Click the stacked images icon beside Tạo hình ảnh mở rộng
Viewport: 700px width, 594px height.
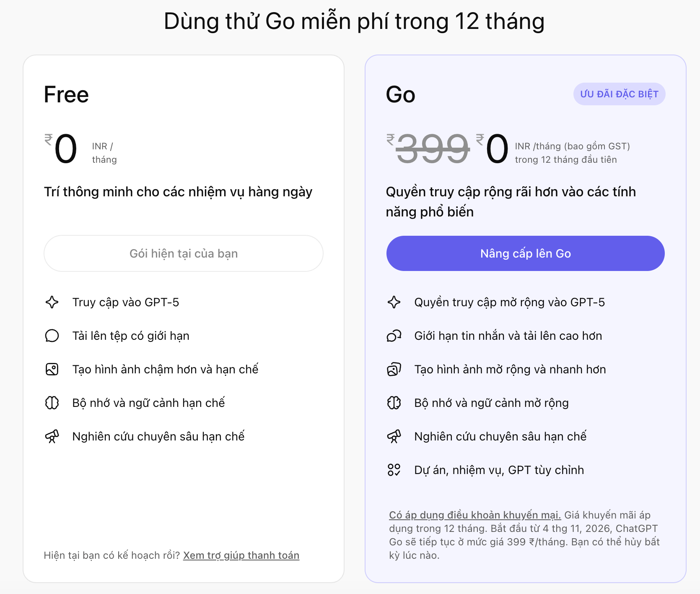click(x=394, y=369)
